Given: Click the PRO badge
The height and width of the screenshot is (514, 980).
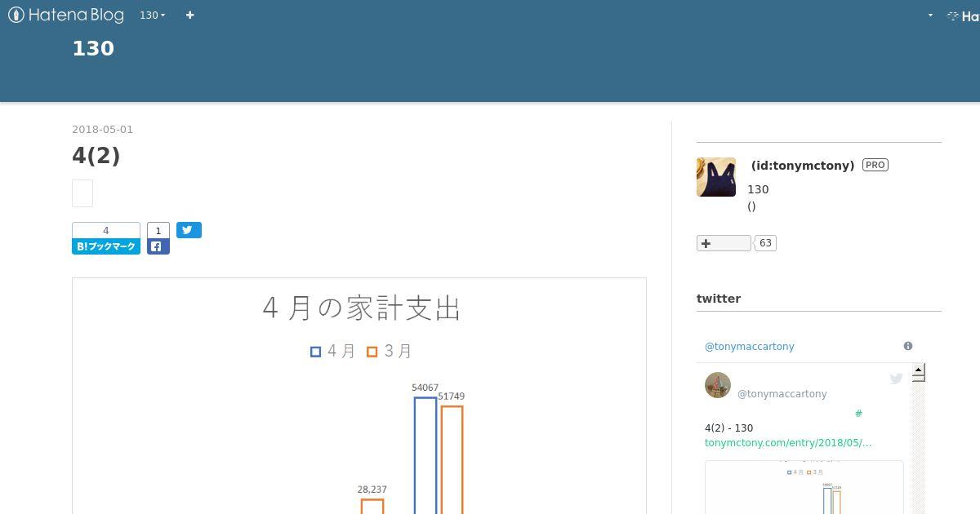Looking at the screenshot, I should [875, 165].
